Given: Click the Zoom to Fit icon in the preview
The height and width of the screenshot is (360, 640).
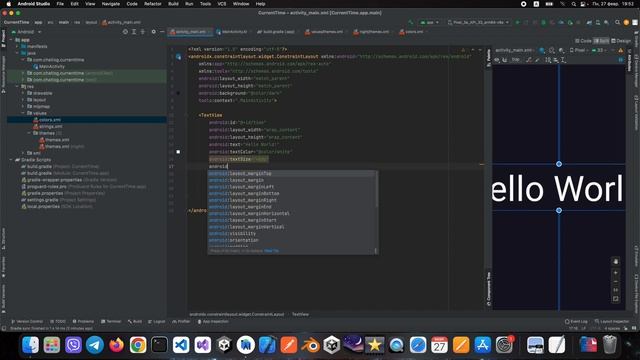Looking at the screenshot, I should click(616, 299).
